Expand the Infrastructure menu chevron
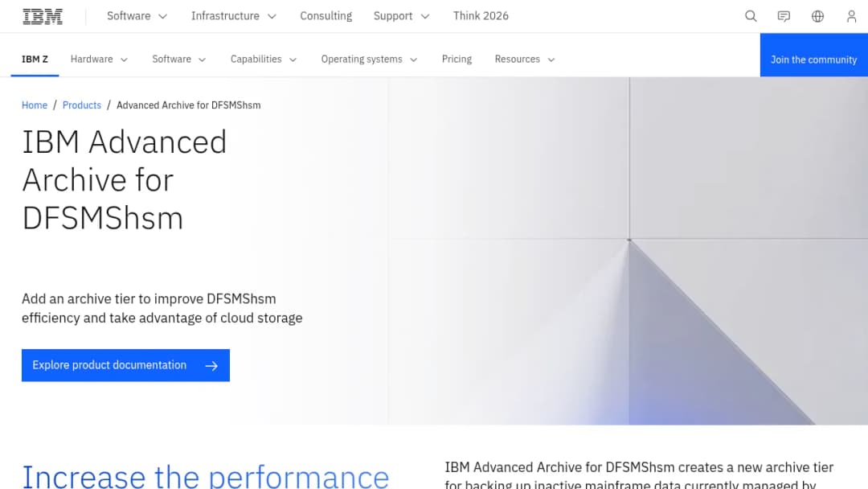Screen dimensions: 868x489 tap(272, 17)
